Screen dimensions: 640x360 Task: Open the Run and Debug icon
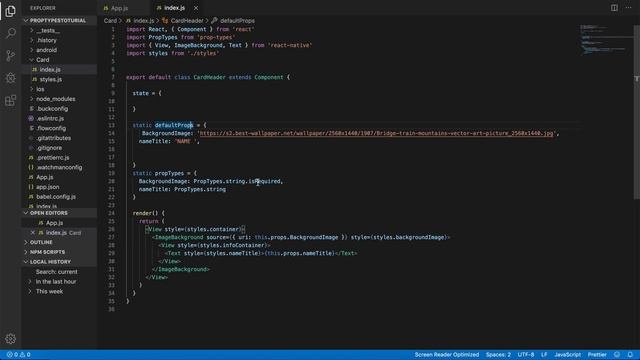coord(11,78)
